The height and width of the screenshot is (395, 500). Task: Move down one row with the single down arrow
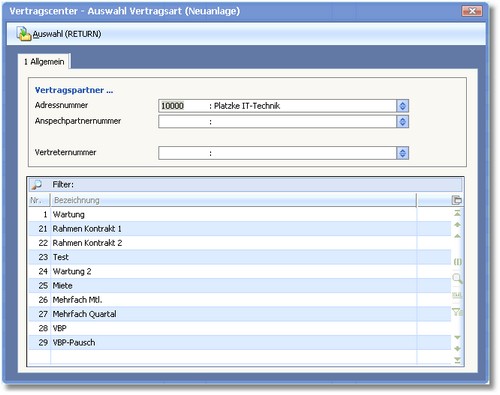point(457,337)
